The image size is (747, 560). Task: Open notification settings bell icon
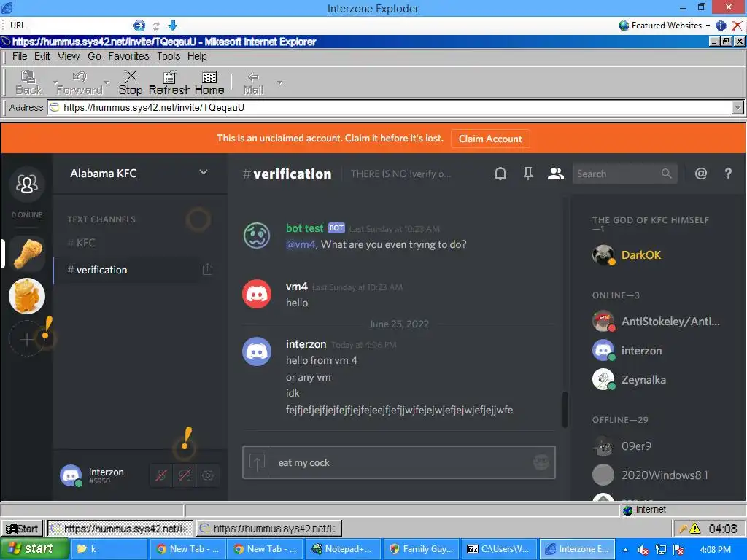pyautogui.click(x=500, y=174)
